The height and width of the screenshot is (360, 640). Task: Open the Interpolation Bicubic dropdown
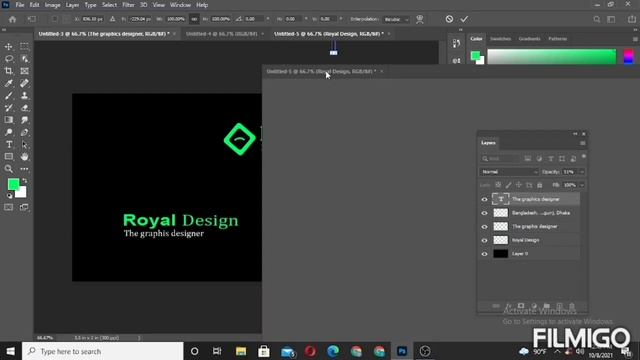pyautogui.click(x=396, y=19)
